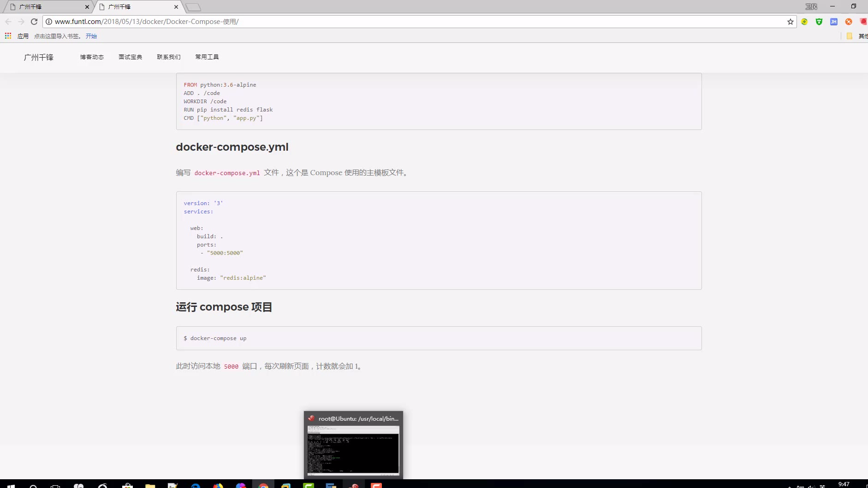
Task: Click the 'services:' line
Action: (x=198, y=212)
